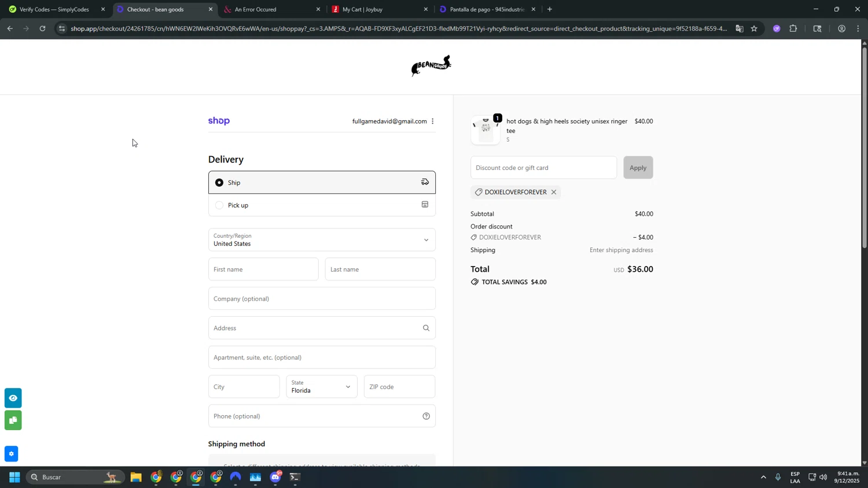Select the Ship delivery option
The height and width of the screenshot is (488, 868).
coord(322,182)
